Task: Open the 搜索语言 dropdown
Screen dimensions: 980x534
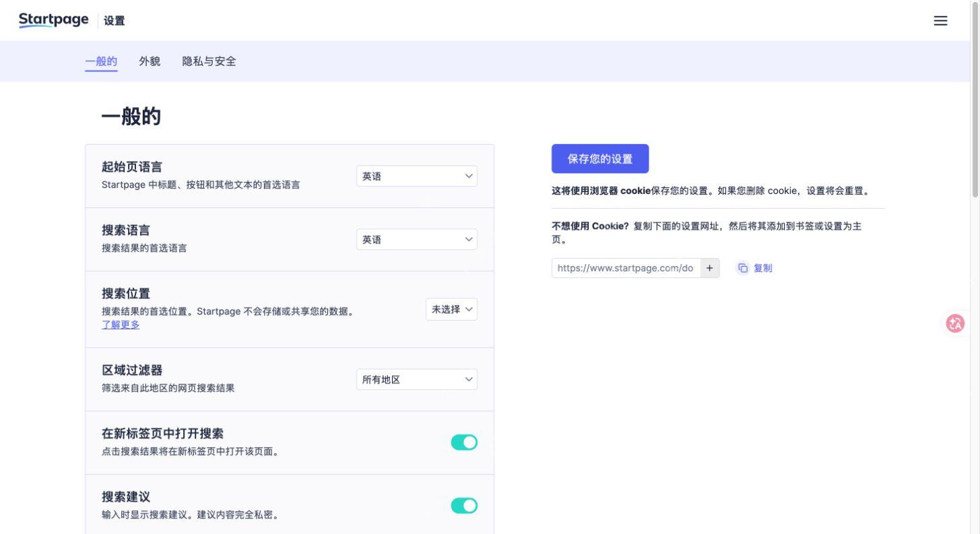Action: [417, 240]
